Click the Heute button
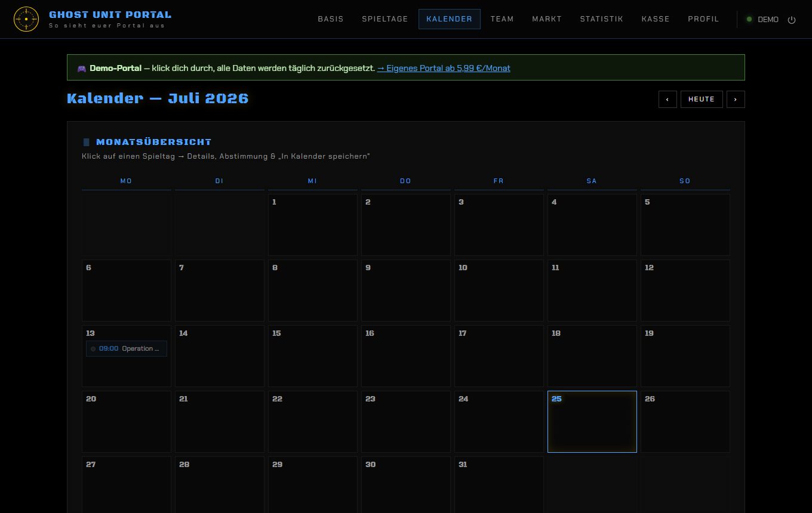This screenshot has height=513, width=812. click(702, 99)
